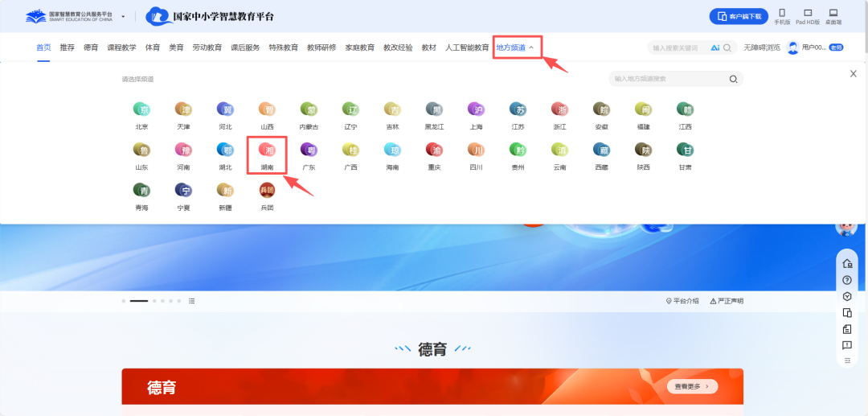Open the Beijing (北京) channel icon
The width and height of the screenshot is (868, 416).
point(141,109)
